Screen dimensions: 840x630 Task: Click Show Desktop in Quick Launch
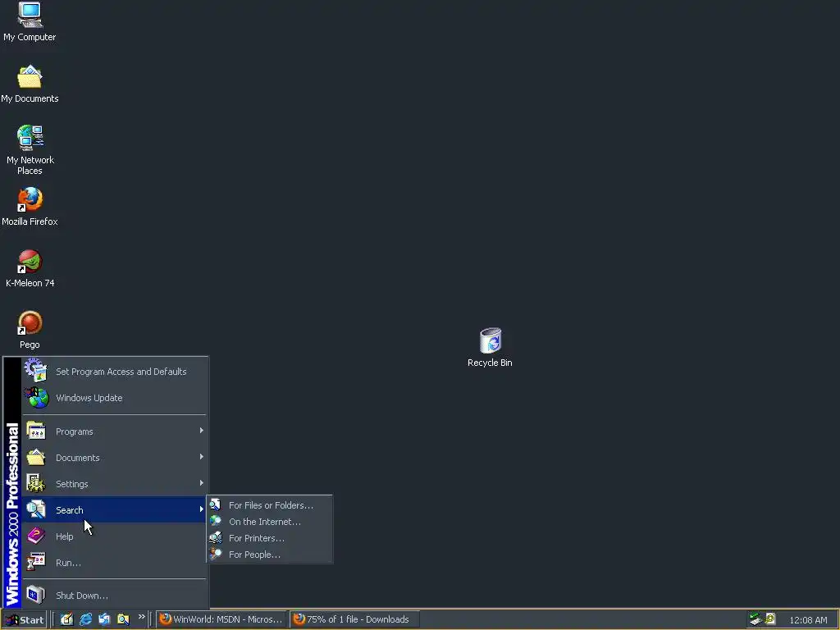66,619
